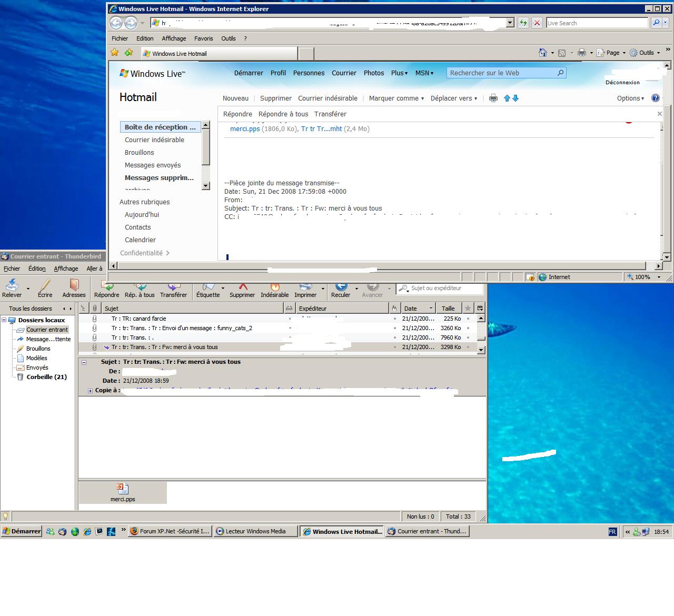Click Transférer link in Hotmail
Viewport: 674px width, 616px height.
[330, 114]
